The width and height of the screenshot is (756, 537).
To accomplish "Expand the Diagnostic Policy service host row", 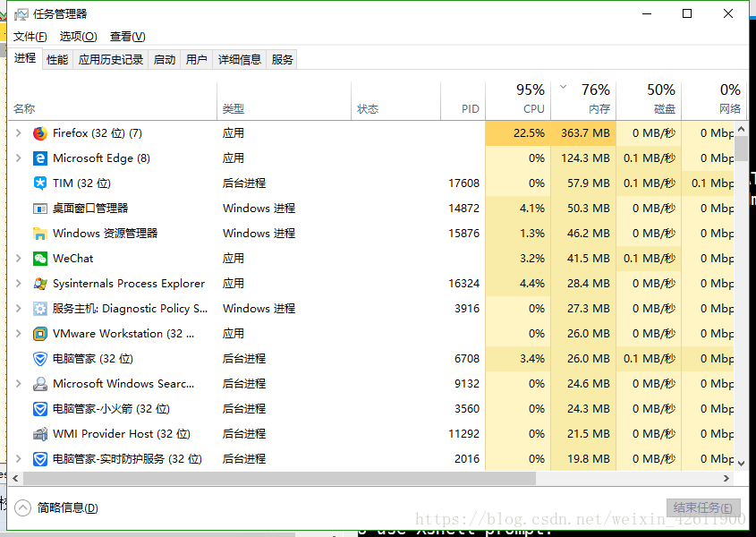I will point(19,309).
